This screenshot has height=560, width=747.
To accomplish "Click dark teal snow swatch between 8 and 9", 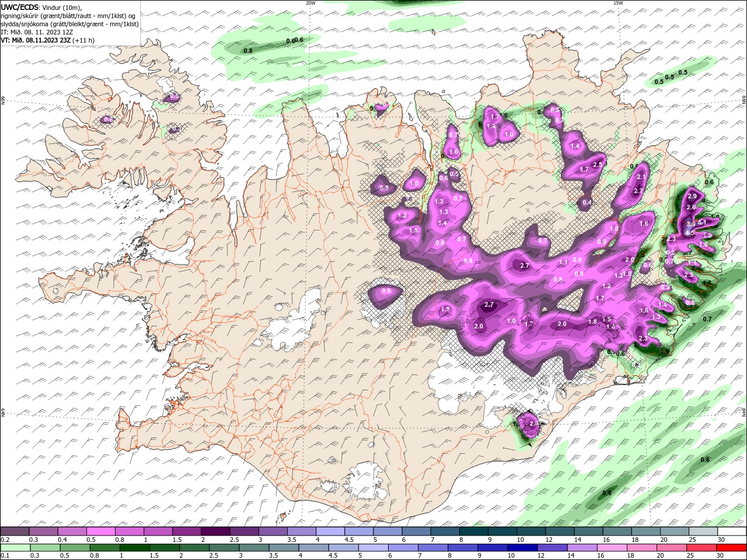I will tap(474, 531).
